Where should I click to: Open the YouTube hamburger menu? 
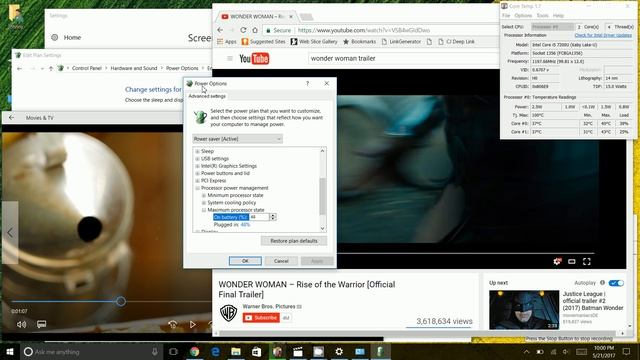[230, 58]
